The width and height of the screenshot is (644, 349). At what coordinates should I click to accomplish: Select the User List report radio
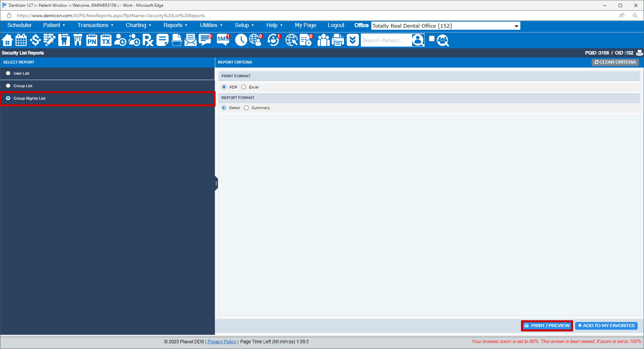[8, 73]
